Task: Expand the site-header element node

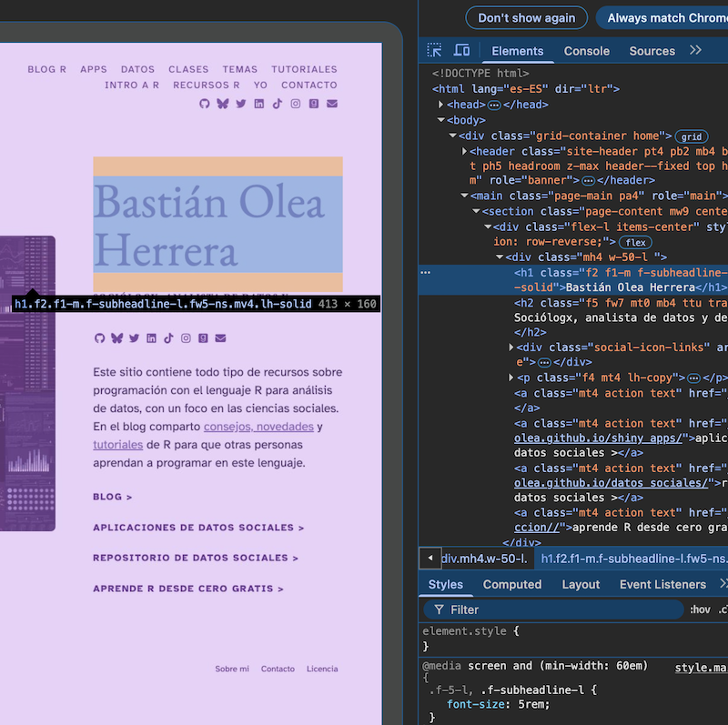Action: click(x=464, y=151)
